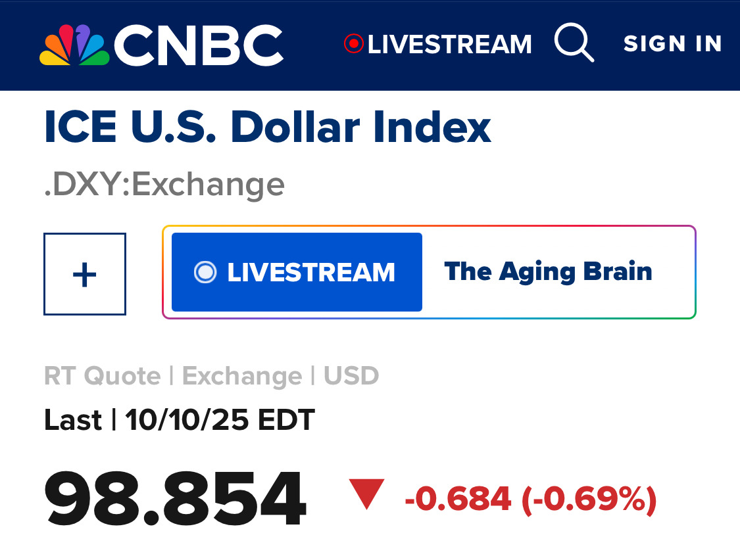This screenshot has height=560, width=740.
Task: Click the circle icon inside blue LIVESTREAM button
Action: click(x=205, y=272)
